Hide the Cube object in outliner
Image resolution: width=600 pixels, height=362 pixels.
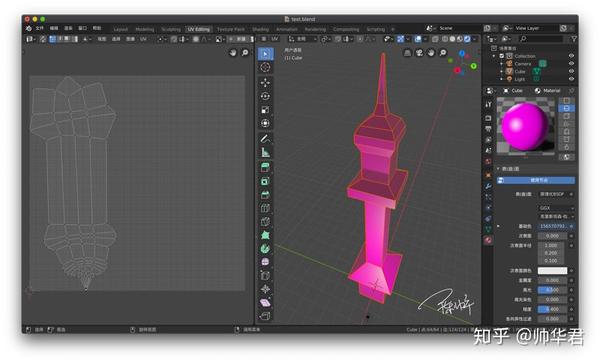571,71
